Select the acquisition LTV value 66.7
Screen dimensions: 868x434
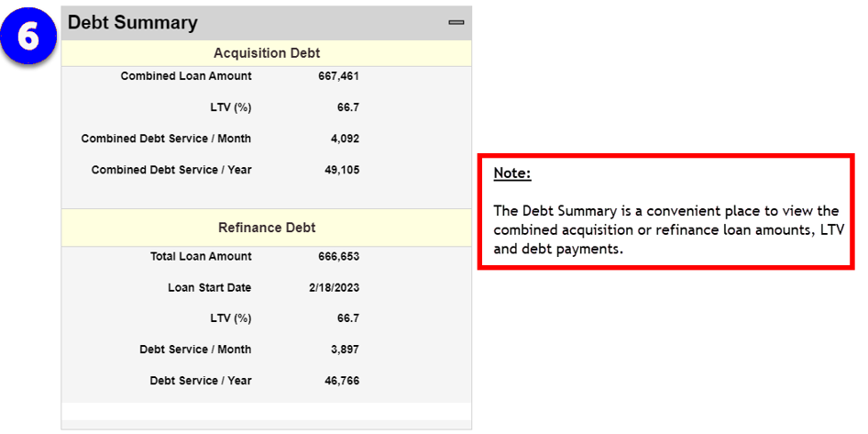tap(348, 107)
